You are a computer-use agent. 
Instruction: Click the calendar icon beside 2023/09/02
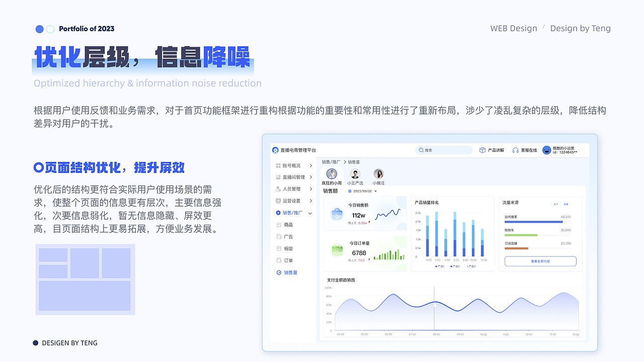pyautogui.click(x=350, y=191)
